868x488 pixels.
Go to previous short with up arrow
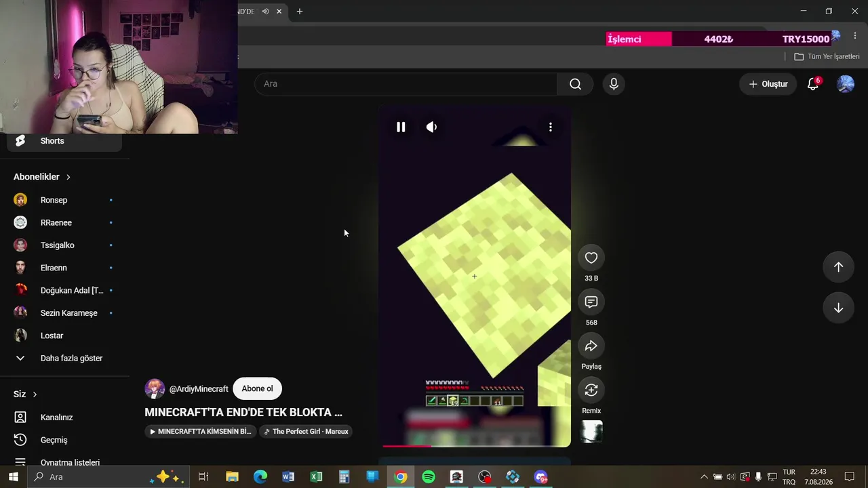coord(838,267)
